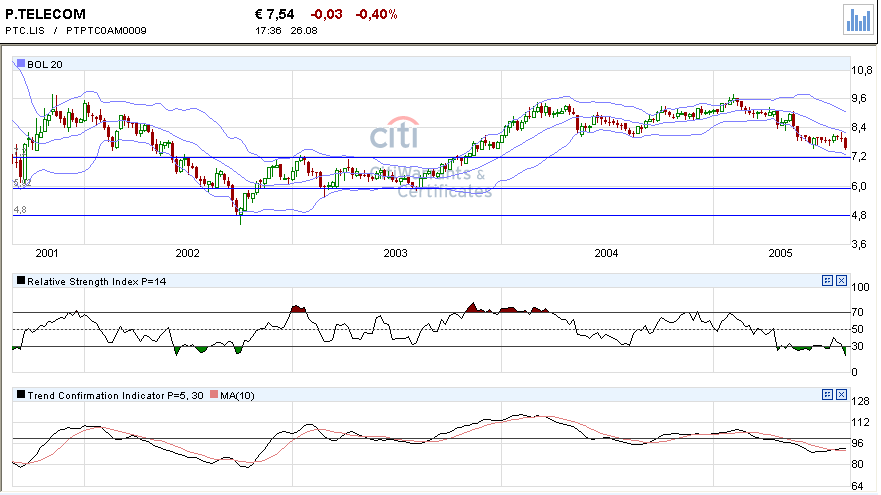Click the 70 overbought level on RSI axis

(857, 312)
